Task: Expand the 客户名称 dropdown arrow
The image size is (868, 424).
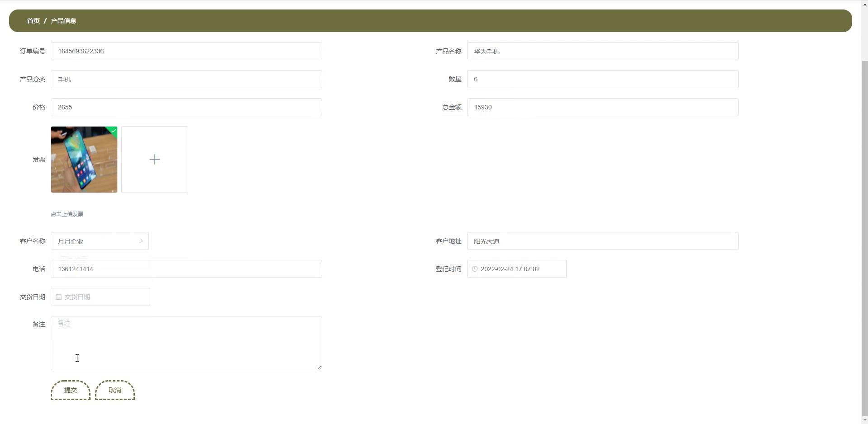Action: tap(141, 241)
